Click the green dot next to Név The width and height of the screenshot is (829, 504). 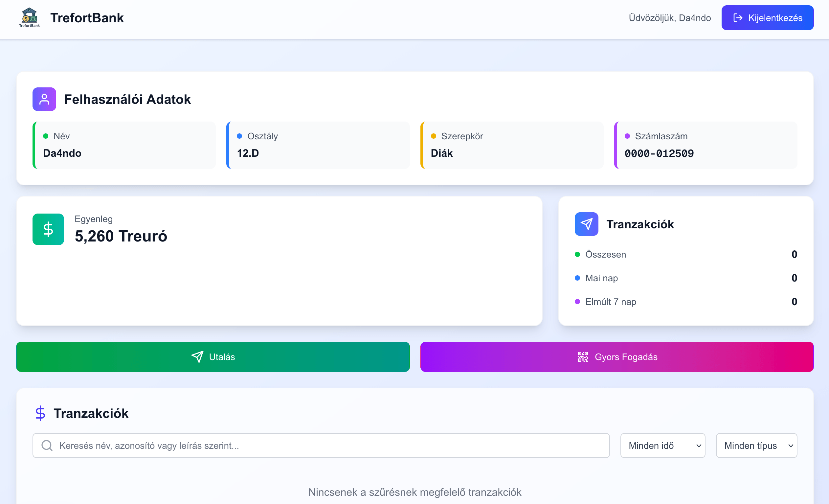click(x=46, y=136)
